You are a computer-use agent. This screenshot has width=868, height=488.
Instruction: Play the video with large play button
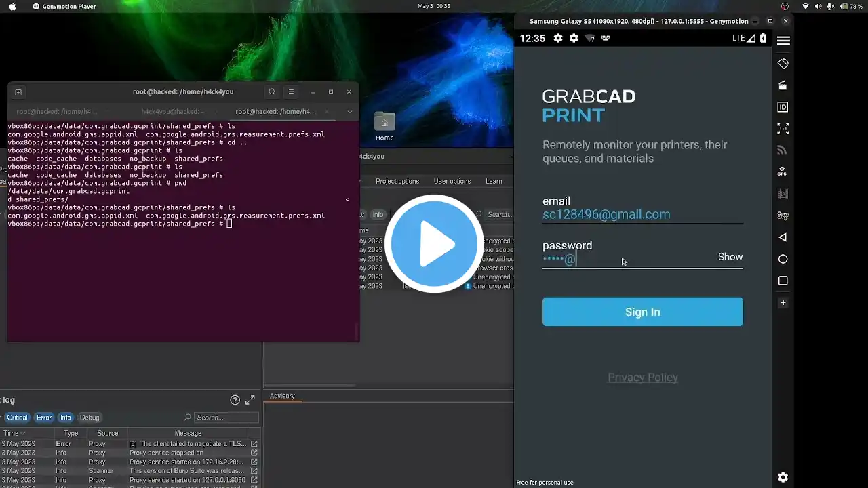pos(434,244)
